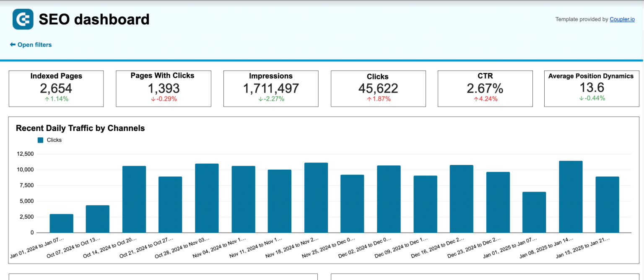Click the Coupler.io logo icon
Image resolution: width=644 pixels, height=280 pixels.
tap(23, 19)
